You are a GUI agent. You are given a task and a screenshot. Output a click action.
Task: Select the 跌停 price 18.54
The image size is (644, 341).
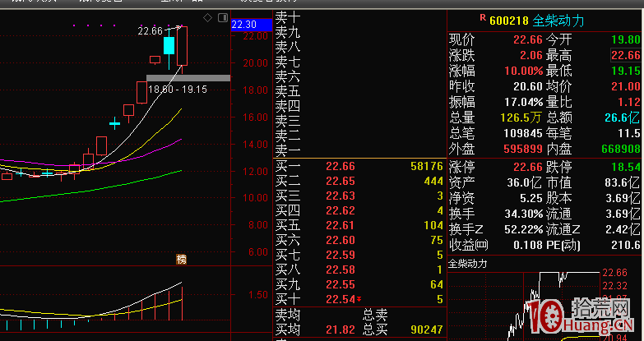pos(626,168)
